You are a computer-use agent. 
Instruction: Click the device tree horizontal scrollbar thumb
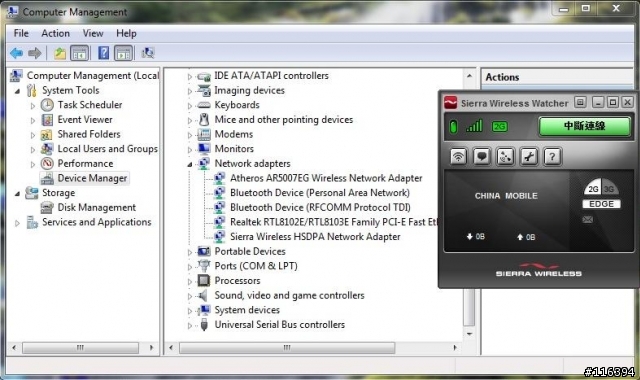click(x=287, y=348)
